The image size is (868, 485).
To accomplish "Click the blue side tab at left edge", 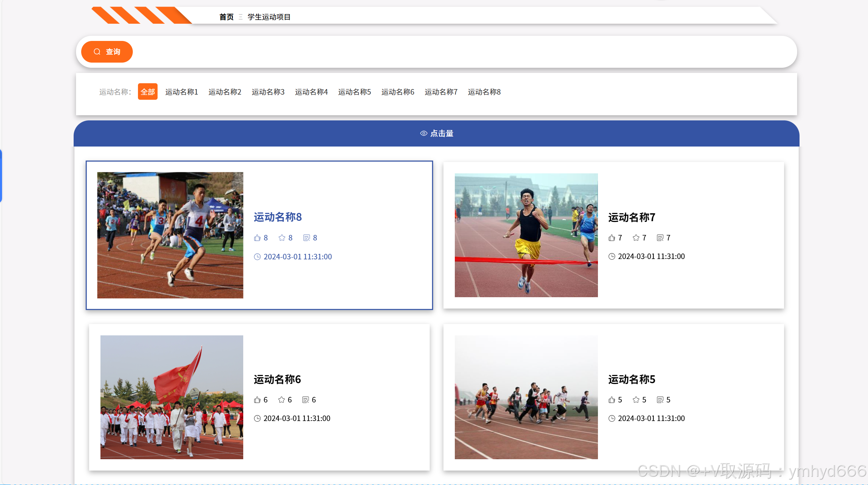I will [x=1, y=176].
